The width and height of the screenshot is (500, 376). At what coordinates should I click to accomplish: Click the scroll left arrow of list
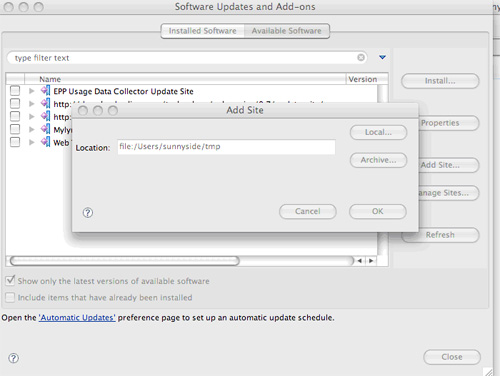pos(360,261)
